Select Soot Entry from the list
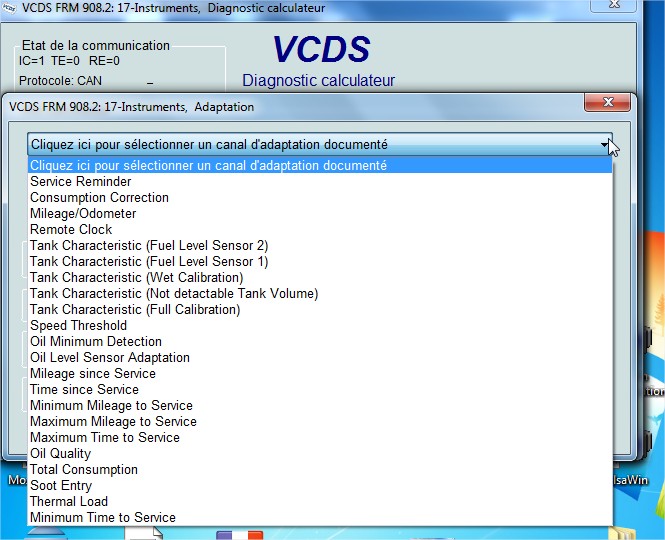 pyautogui.click(x=61, y=486)
